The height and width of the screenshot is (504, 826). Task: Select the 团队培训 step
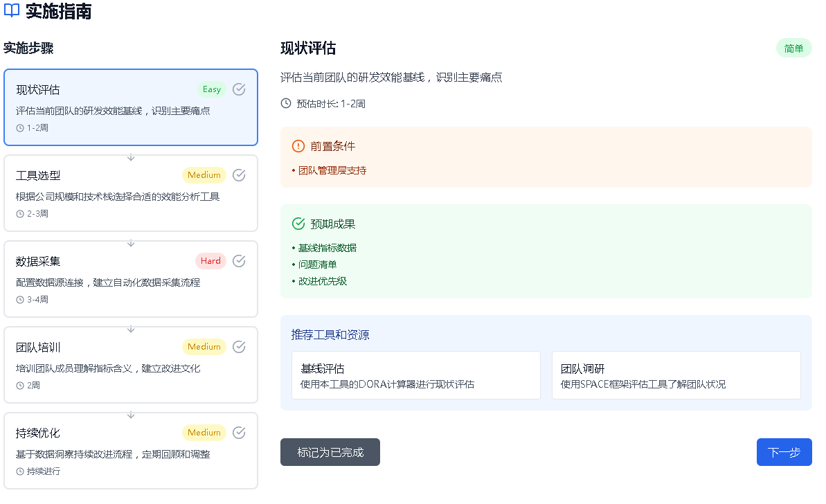[x=131, y=365]
